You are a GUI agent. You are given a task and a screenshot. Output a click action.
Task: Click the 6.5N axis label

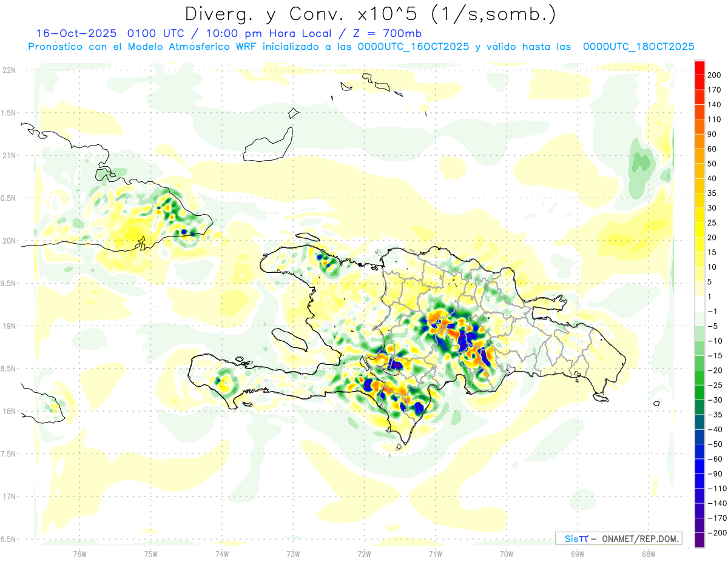9,539
